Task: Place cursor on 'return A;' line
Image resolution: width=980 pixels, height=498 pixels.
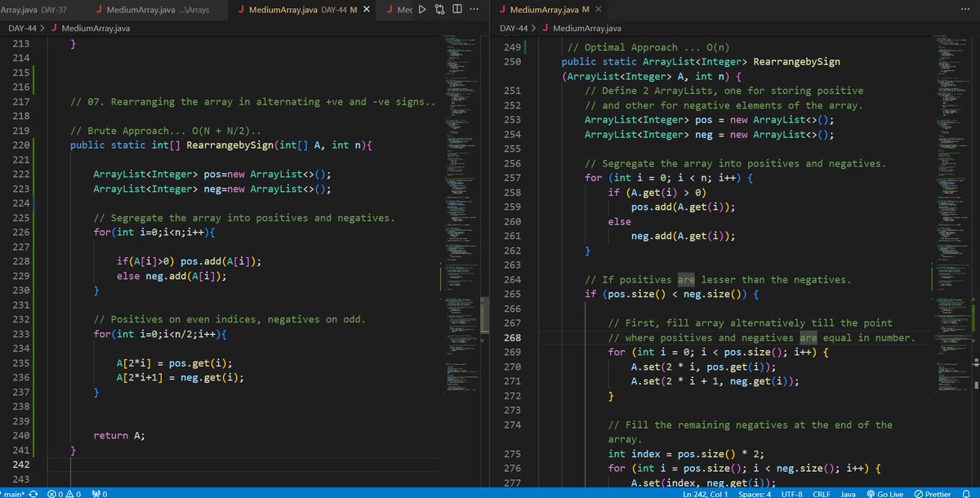Action: [x=119, y=435]
